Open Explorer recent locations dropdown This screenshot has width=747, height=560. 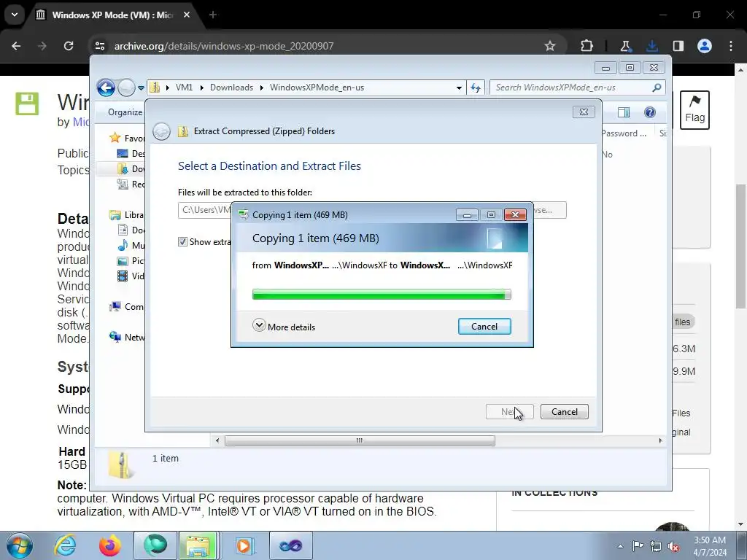pos(141,87)
